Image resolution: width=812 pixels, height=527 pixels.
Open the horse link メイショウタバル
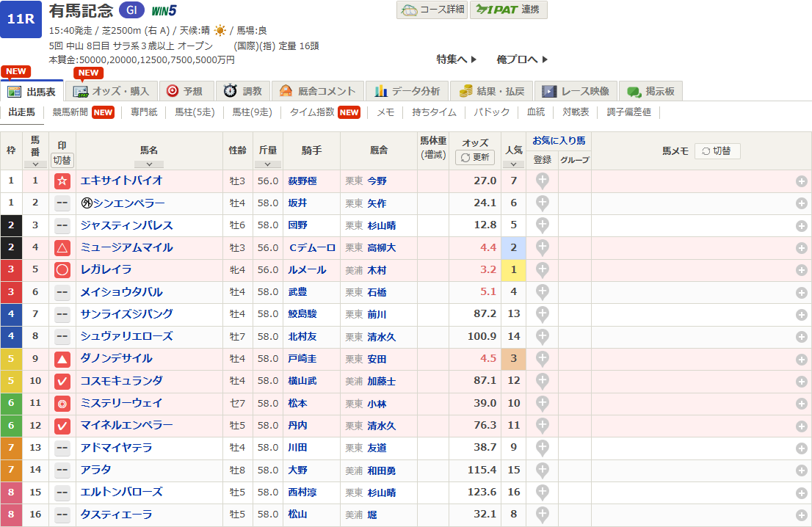coord(121,292)
